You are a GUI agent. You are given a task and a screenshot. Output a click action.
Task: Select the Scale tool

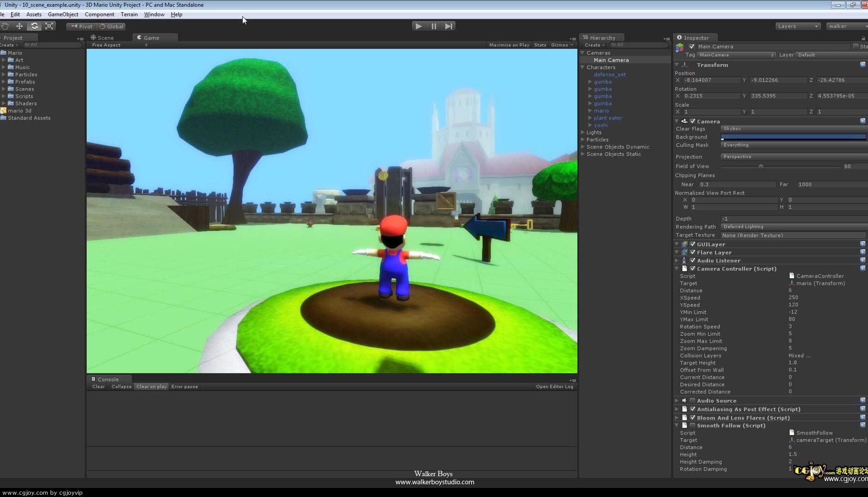coord(49,26)
